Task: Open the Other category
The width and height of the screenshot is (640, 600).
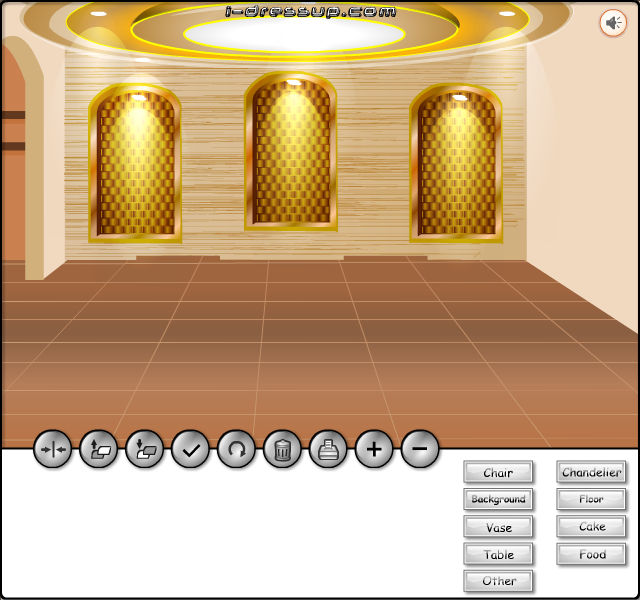Action: pos(498,581)
